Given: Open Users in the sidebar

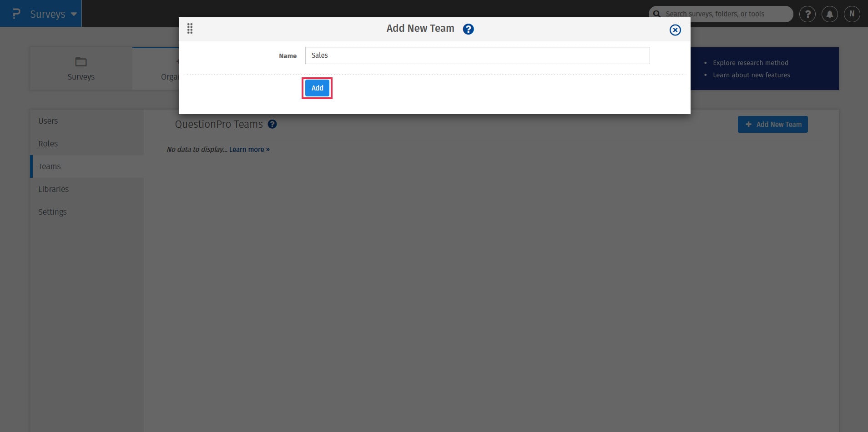Looking at the screenshot, I should tap(48, 121).
